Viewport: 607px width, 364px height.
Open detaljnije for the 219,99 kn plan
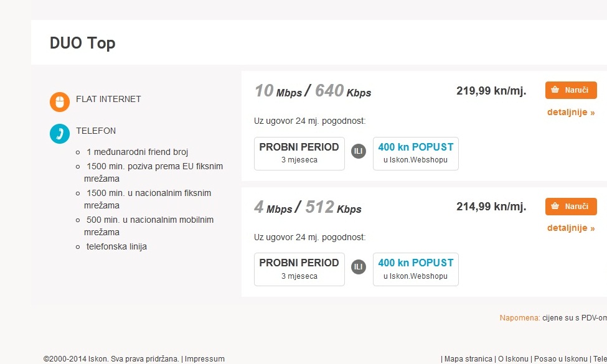pos(571,113)
